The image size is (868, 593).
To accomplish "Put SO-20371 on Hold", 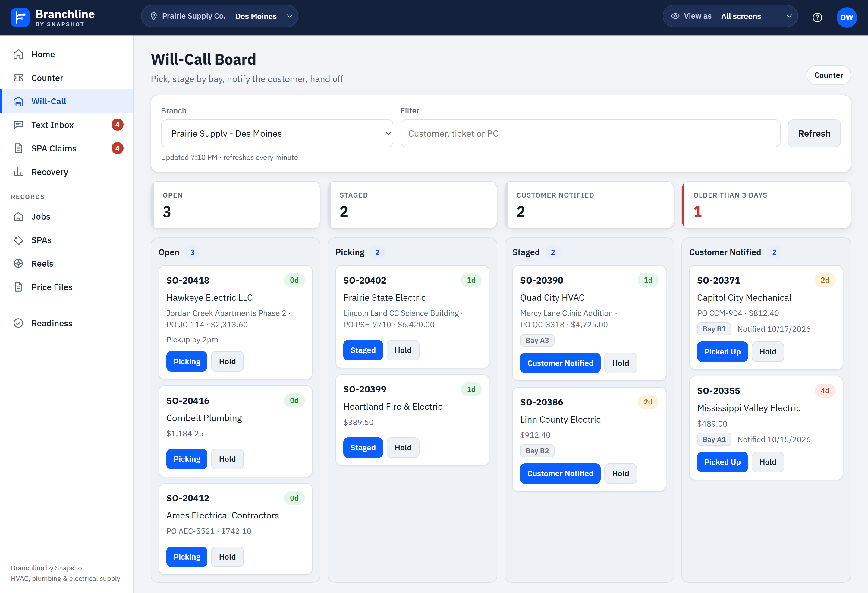I will [768, 352].
